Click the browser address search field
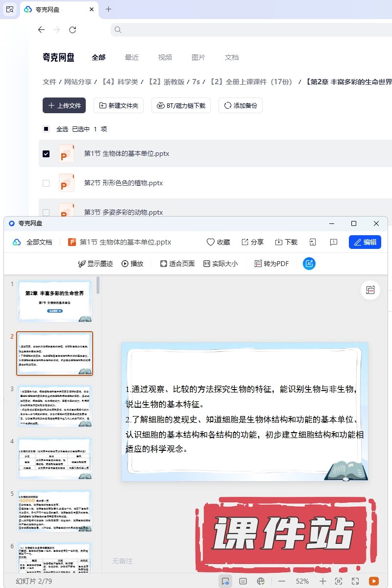Screen dimensions: 392x588 click(245, 30)
